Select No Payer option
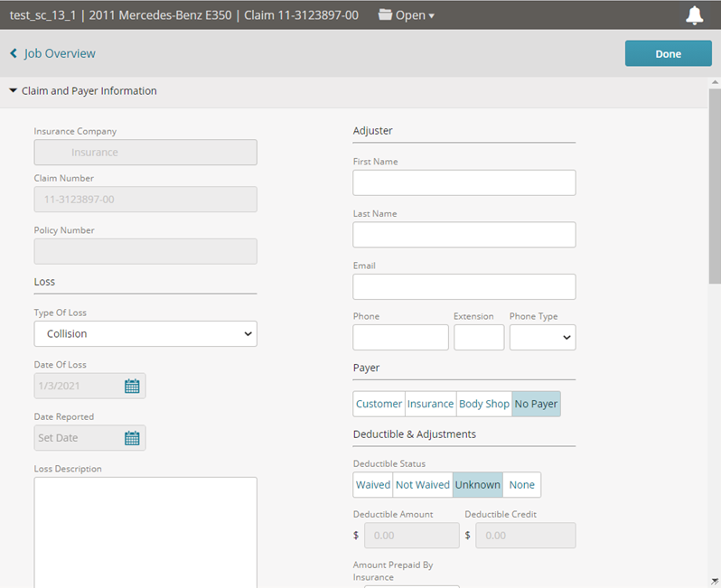The image size is (721, 588). (536, 404)
